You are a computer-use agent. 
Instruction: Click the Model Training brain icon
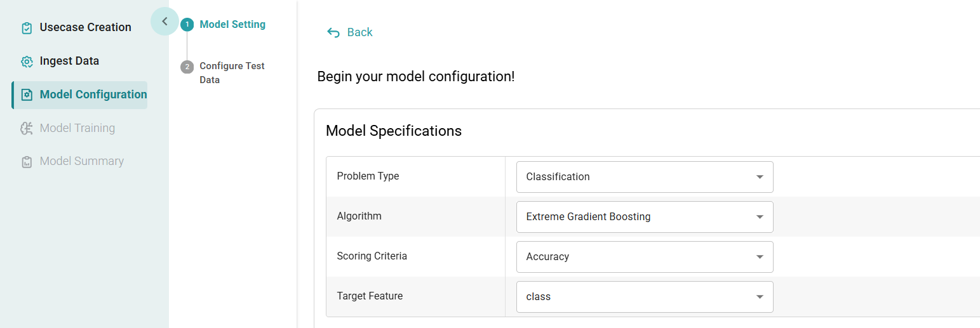pyautogui.click(x=27, y=129)
